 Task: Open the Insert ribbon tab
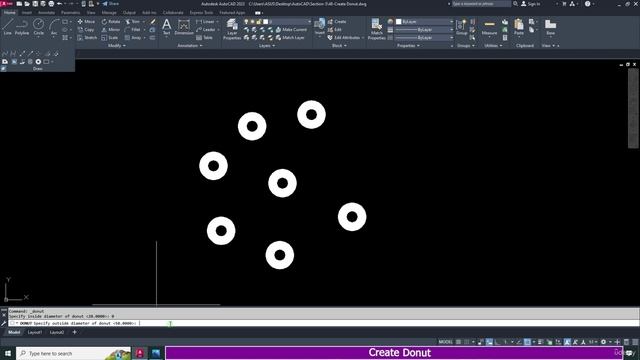pos(27,13)
